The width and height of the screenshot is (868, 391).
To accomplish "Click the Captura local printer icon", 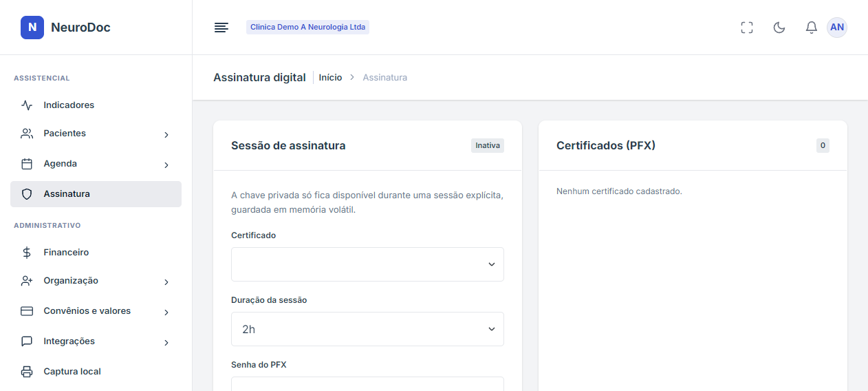I will click(27, 372).
